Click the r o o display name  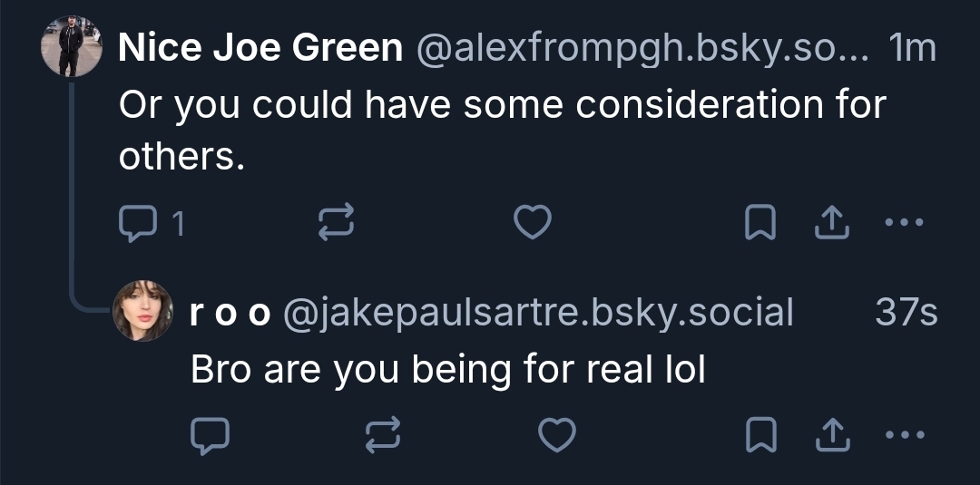pos(230,312)
